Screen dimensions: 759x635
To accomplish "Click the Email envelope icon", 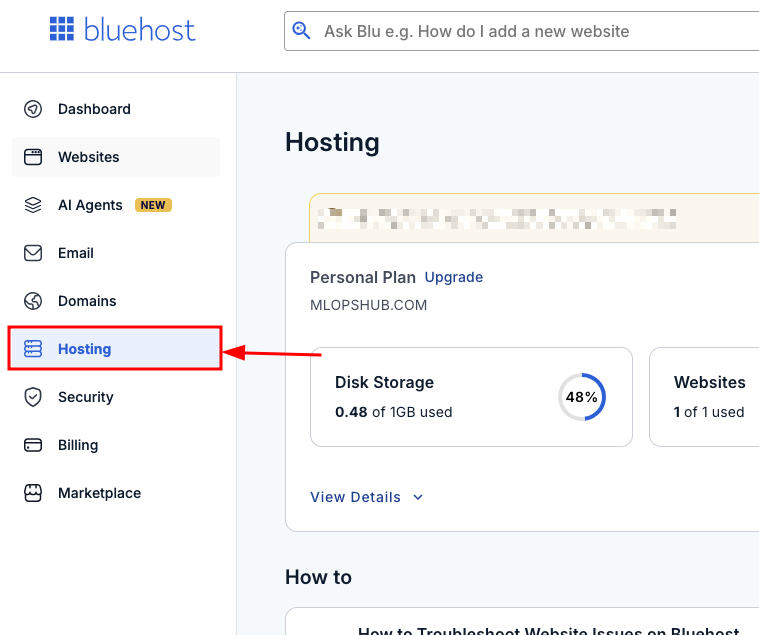I will tap(33, 253).
